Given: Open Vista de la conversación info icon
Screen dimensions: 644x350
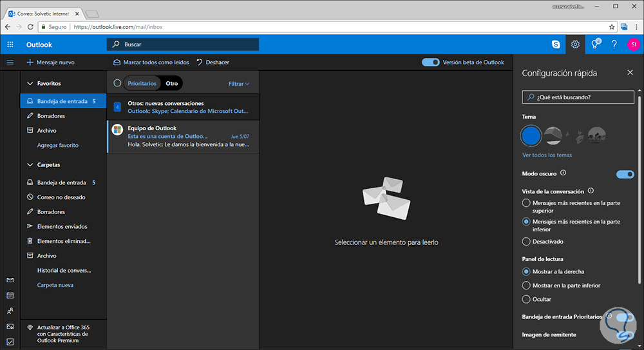Looking at the screenshot, I should (x=591, y=191).
